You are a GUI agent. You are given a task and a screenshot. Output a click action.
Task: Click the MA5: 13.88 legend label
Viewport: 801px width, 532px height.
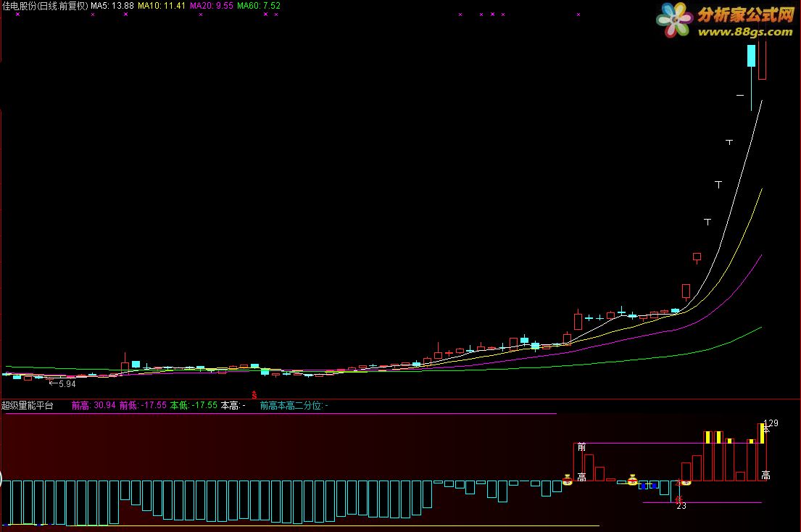point(112,6)
